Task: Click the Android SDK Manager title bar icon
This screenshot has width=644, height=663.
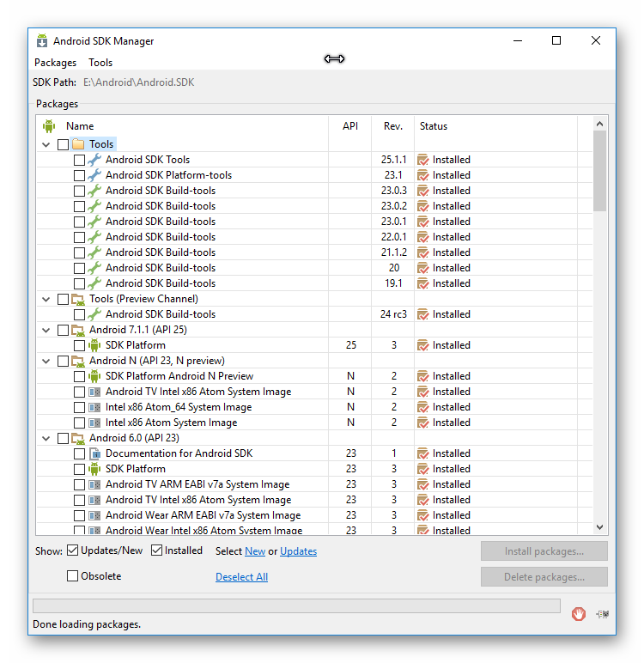Action: click(42, 41)
